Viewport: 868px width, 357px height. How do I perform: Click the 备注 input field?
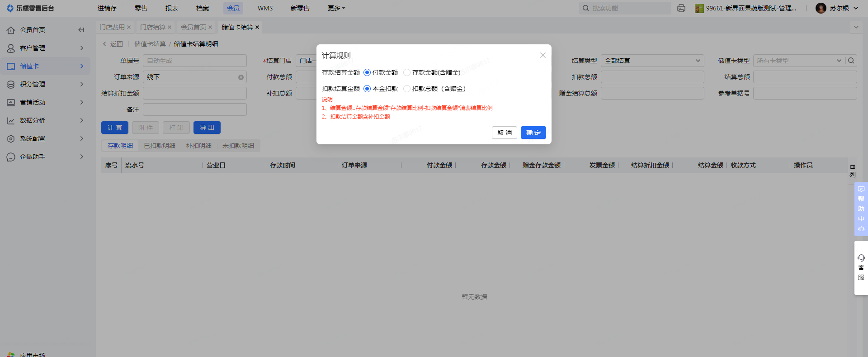click(195, 109)
